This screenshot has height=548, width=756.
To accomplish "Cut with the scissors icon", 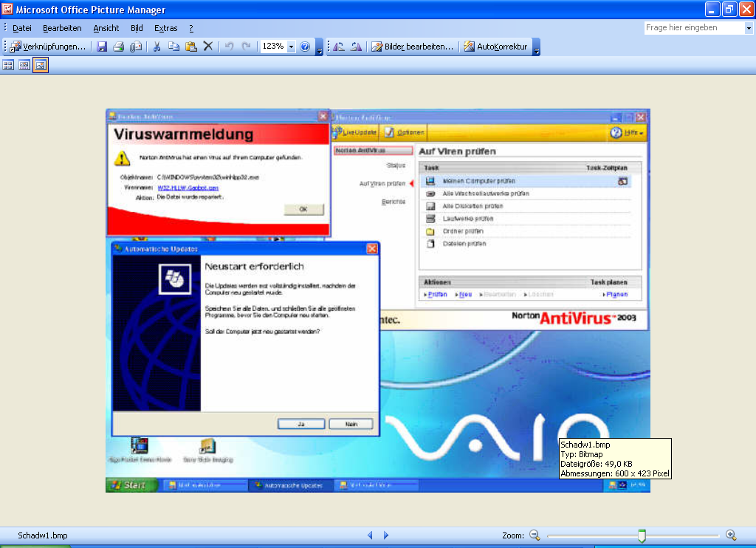I will point(157,47).
